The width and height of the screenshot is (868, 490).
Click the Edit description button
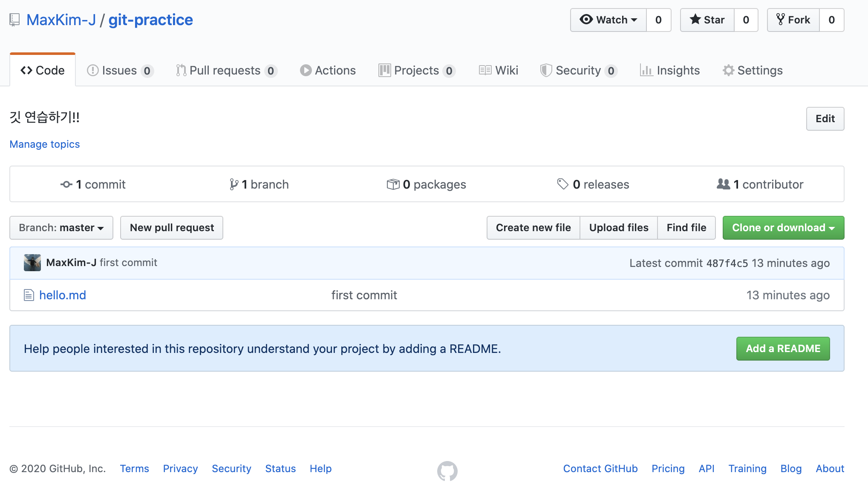coord(825,119)
